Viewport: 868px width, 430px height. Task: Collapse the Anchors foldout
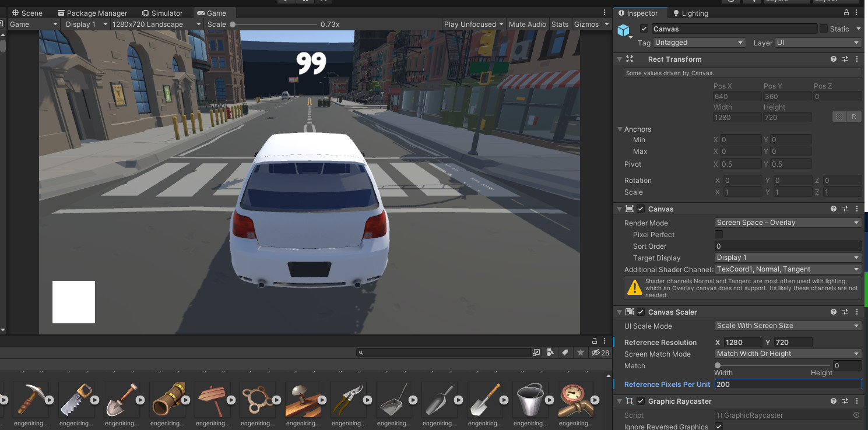(620, 129)
